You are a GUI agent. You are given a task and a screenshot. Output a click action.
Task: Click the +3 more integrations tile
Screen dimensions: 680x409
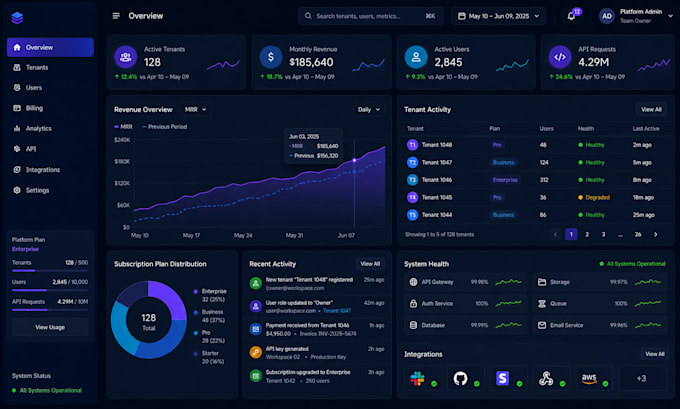pyautogui.click(x=642, y=379)
